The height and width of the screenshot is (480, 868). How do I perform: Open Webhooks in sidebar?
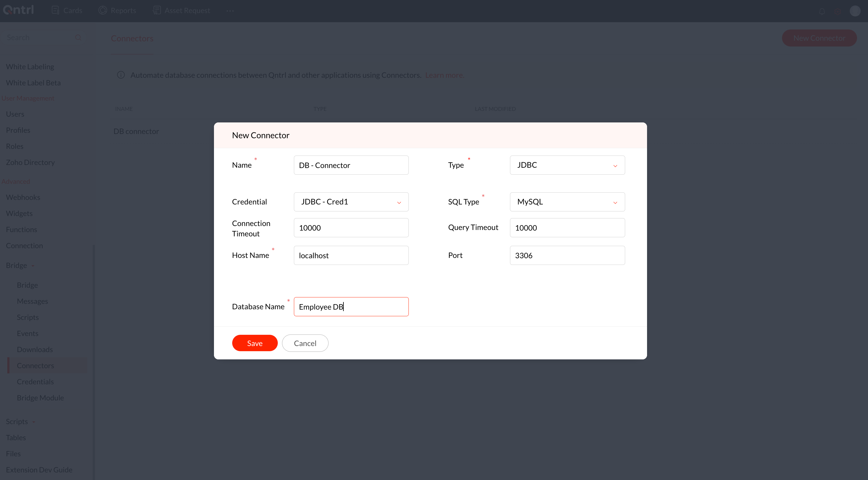point(23,197)
